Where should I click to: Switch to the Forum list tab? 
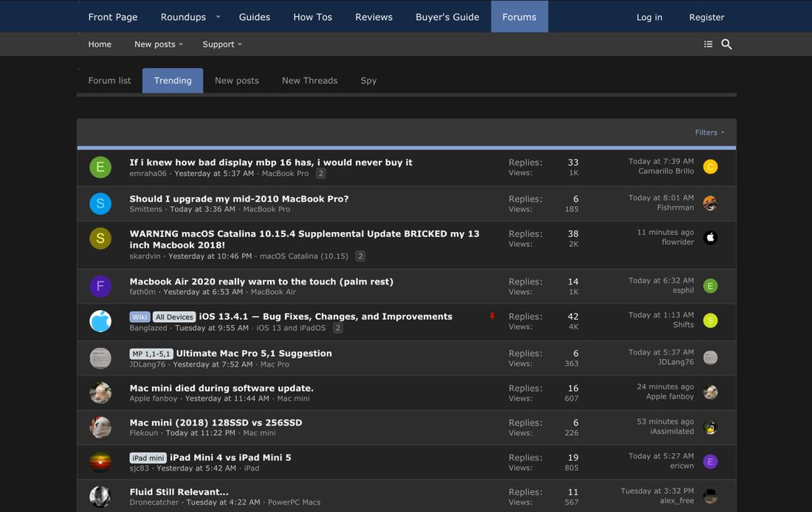point(109,81)
